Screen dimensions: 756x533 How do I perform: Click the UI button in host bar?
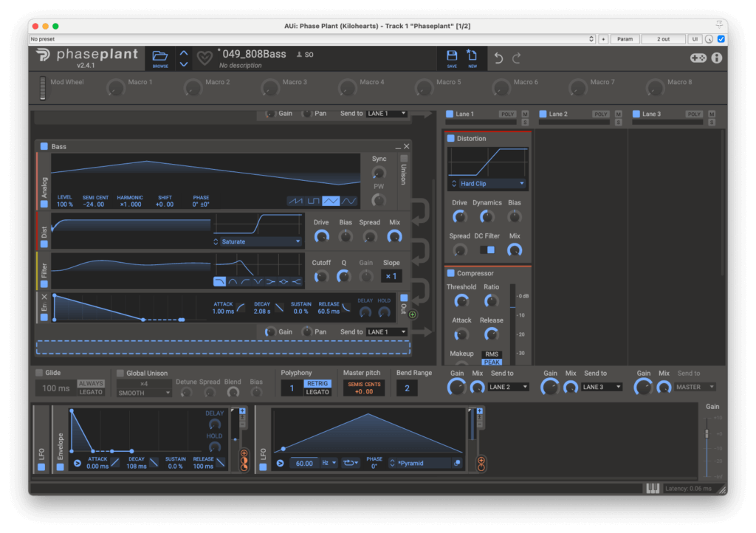tap(695, 39)
